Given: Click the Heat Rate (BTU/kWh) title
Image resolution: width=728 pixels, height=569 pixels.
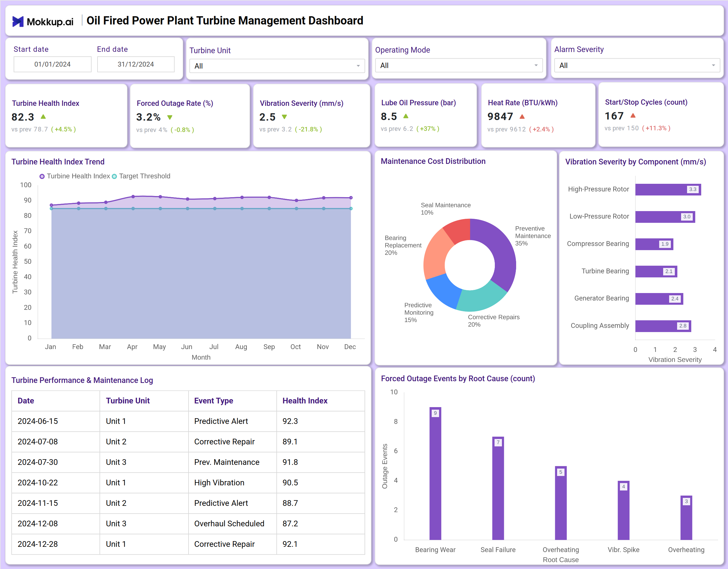Looking at the screenshot, I should pyautogui.click(x=523, y=103).
